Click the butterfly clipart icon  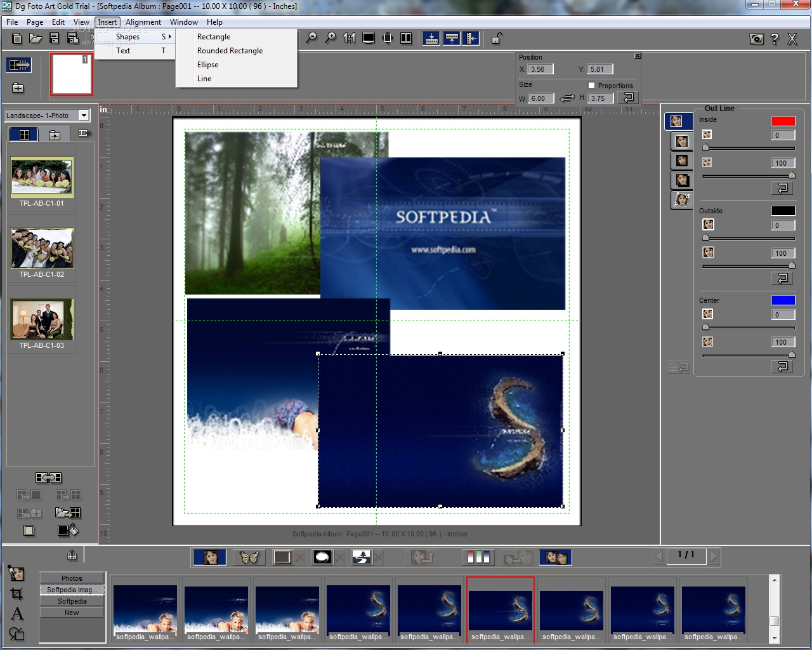[x=249, y=557]
